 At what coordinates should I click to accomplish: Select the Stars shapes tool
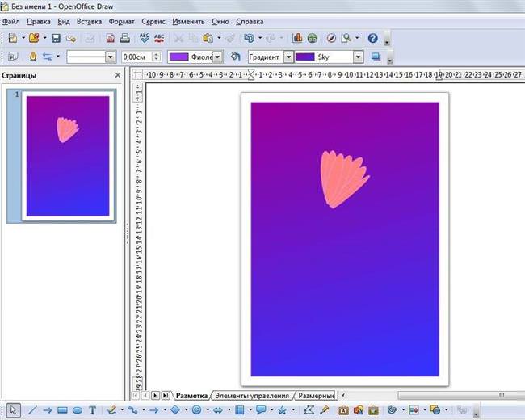coord(282,410)
